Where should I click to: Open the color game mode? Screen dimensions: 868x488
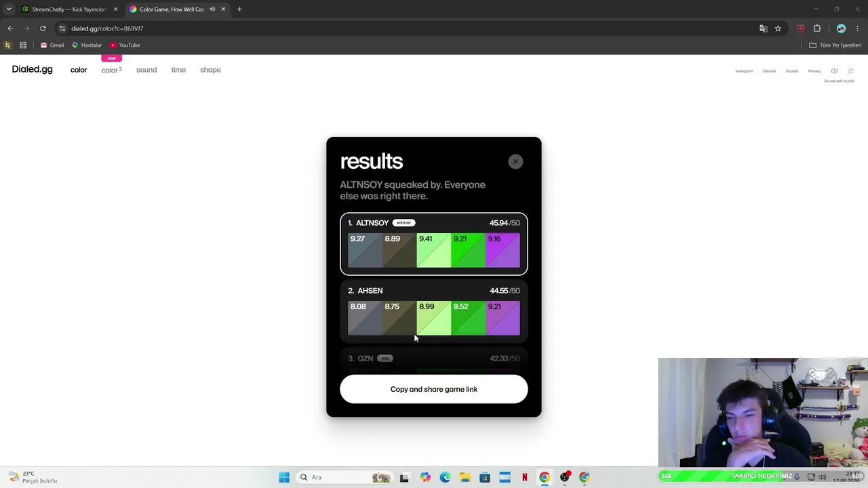tap(79, 70)
